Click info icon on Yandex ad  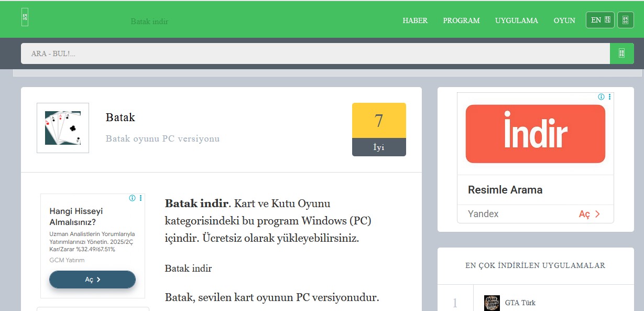601,97
